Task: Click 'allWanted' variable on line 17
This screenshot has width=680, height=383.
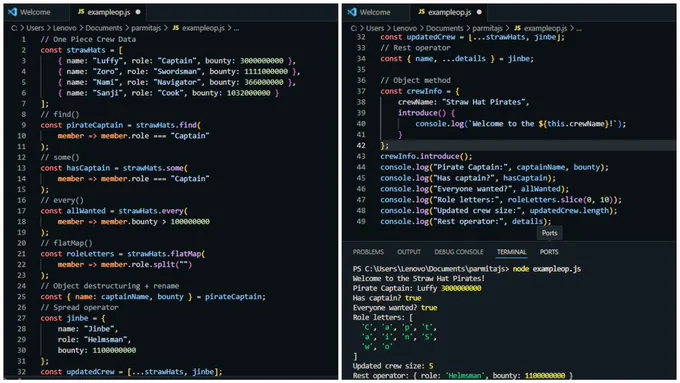Action: [x=86, y=211]
